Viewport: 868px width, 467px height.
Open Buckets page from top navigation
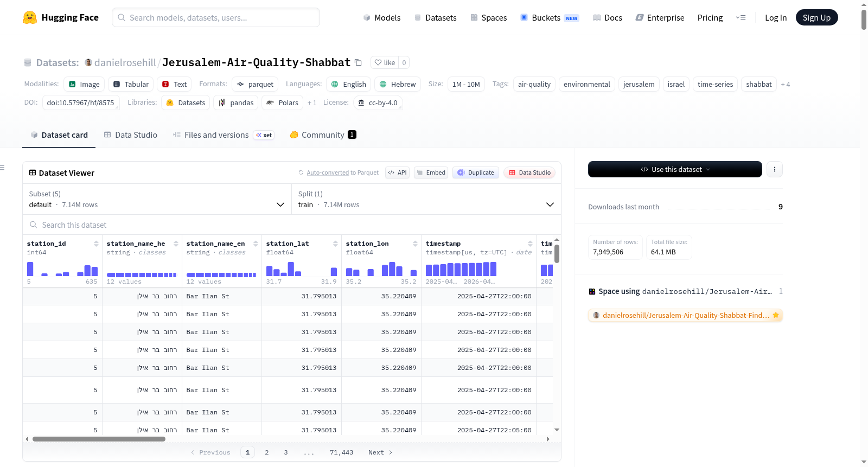(550, 17)
